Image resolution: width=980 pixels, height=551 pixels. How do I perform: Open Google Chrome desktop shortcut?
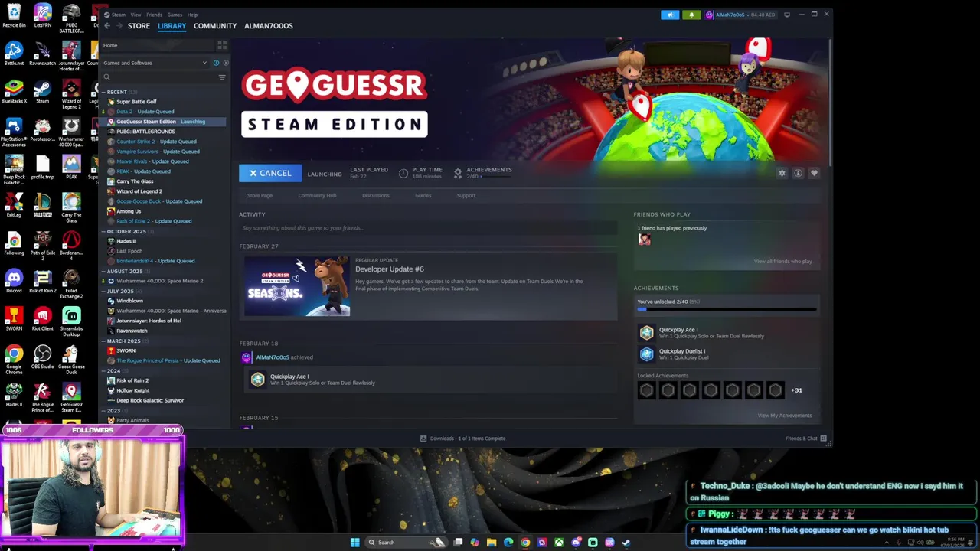pyautogui.click(x=14, y=357)
